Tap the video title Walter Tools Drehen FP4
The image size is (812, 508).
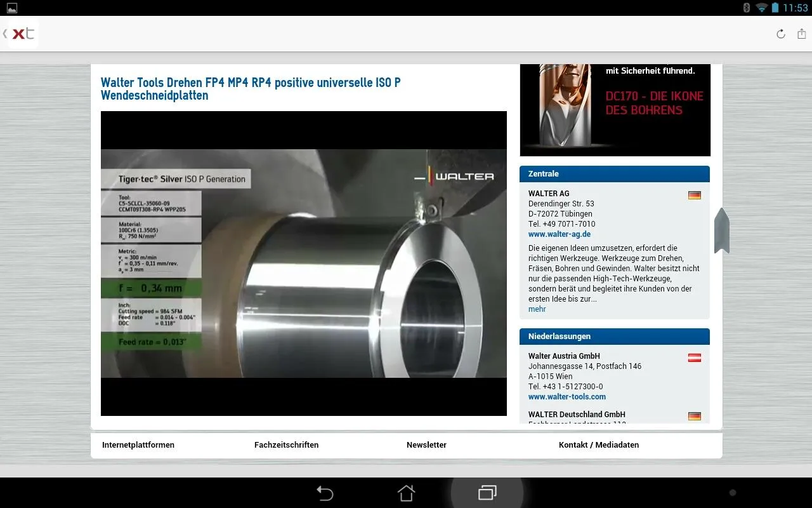[251, 89]
